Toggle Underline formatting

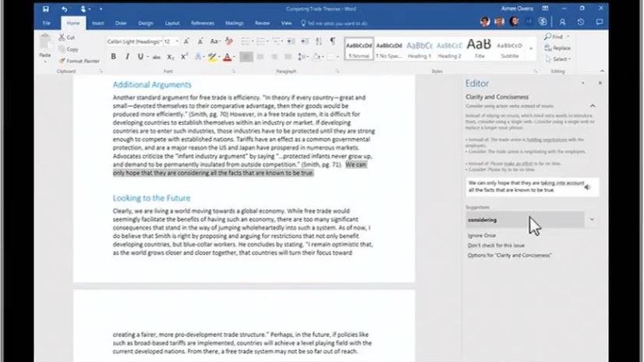pyautogui.click(x=140, y=57)
